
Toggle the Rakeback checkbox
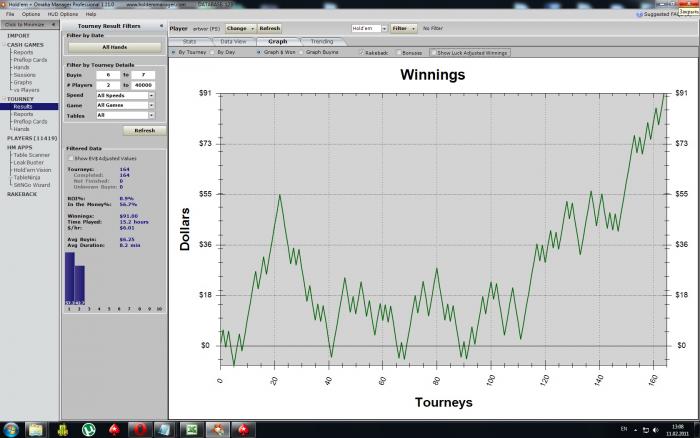(x=362, y=53)
